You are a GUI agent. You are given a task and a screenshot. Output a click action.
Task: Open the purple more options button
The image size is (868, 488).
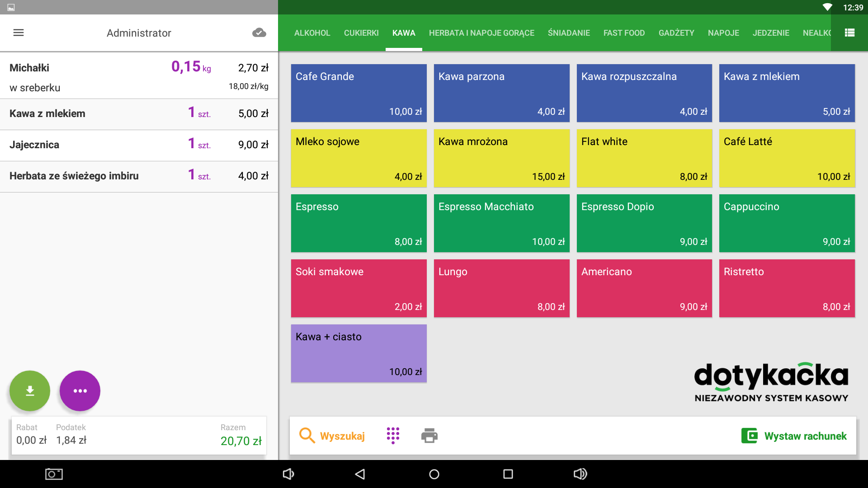(x=80, y=391)
